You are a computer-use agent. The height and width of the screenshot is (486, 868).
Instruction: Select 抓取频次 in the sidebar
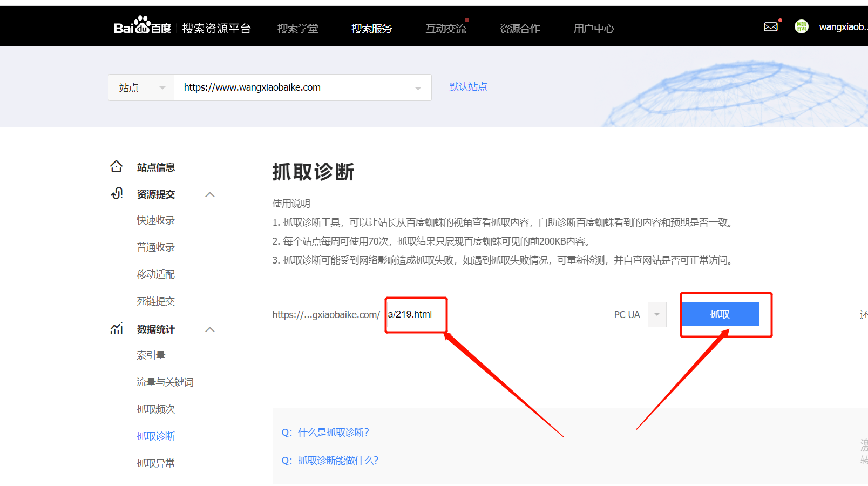point(155,409)
